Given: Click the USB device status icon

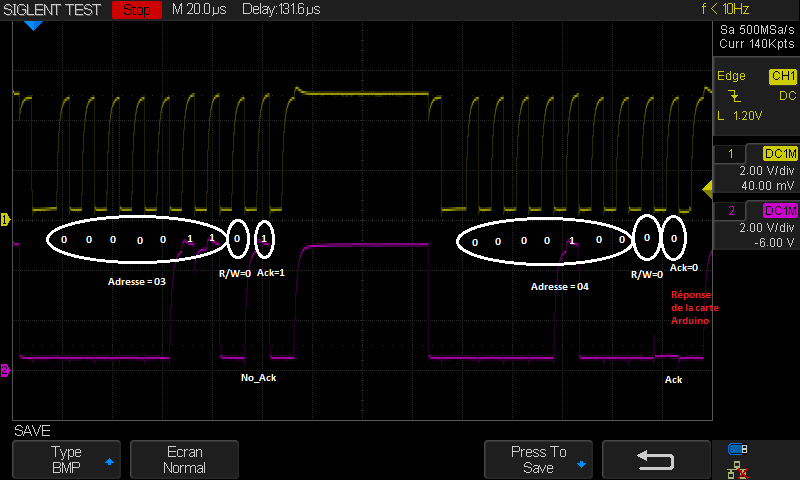Looking at the screenshot, I should [x=738, y=448].
